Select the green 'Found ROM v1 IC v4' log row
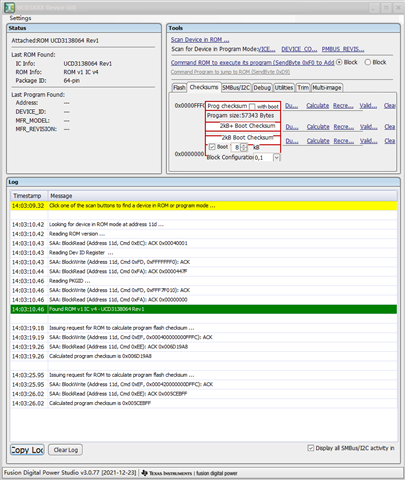 click(204, 309)
